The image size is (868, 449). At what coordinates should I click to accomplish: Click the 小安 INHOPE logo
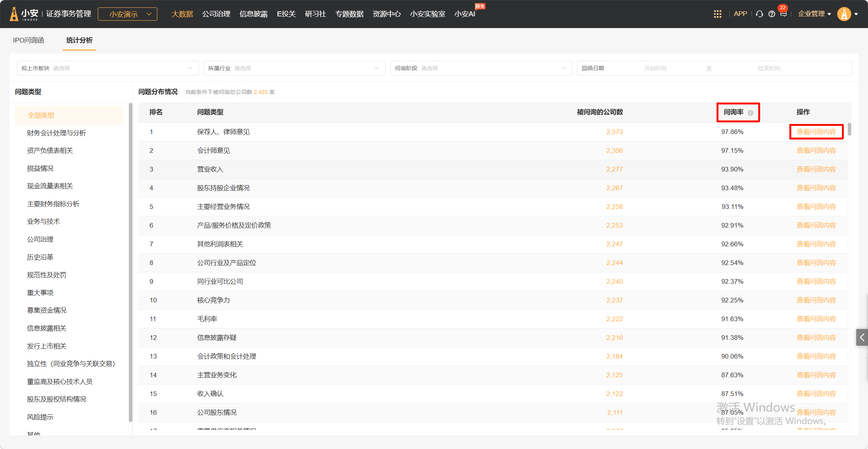click(24, 14)
